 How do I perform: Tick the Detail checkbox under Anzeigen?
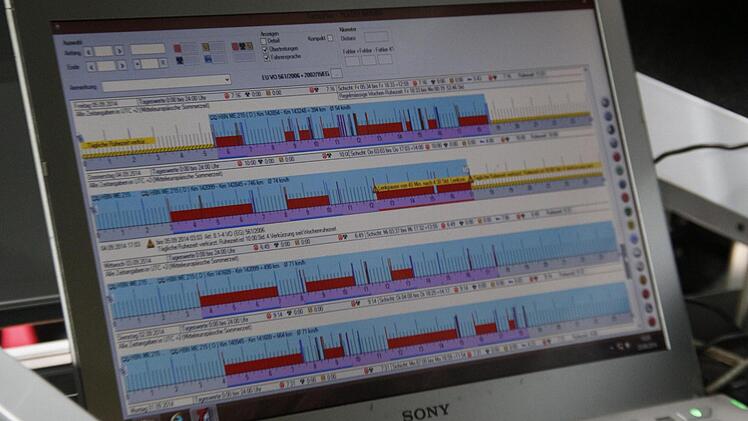[264, 41]
